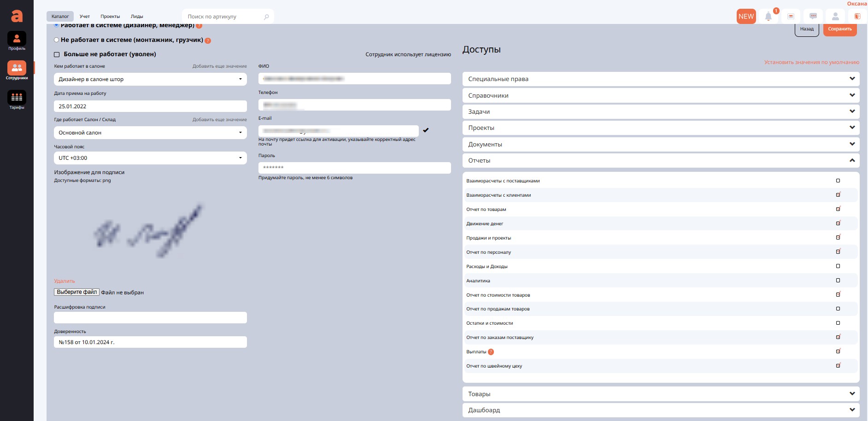Screen dimensions: 868x421
Task: Click the help icon next to Выплаты
Action: 491,352
